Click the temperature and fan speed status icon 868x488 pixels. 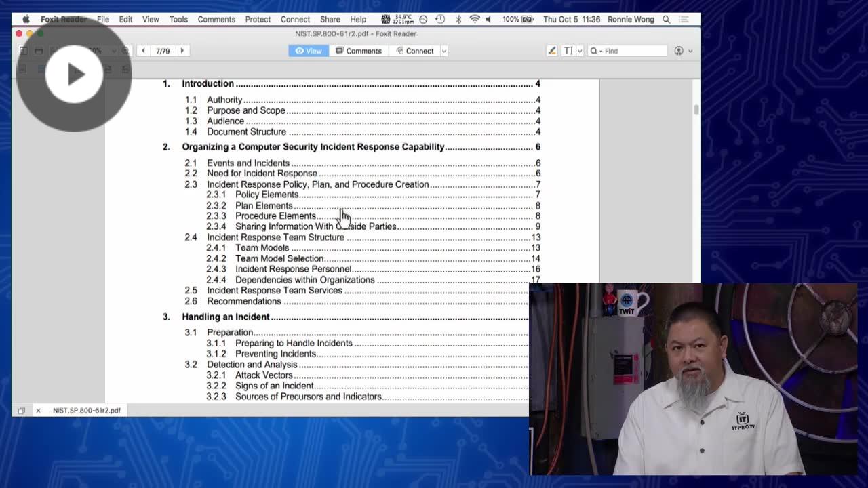[397, 19]
